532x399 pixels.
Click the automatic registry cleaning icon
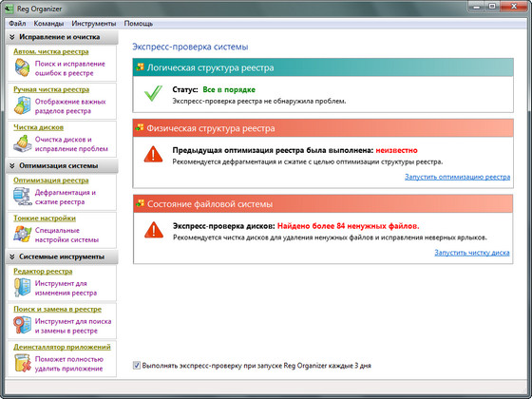23,67
